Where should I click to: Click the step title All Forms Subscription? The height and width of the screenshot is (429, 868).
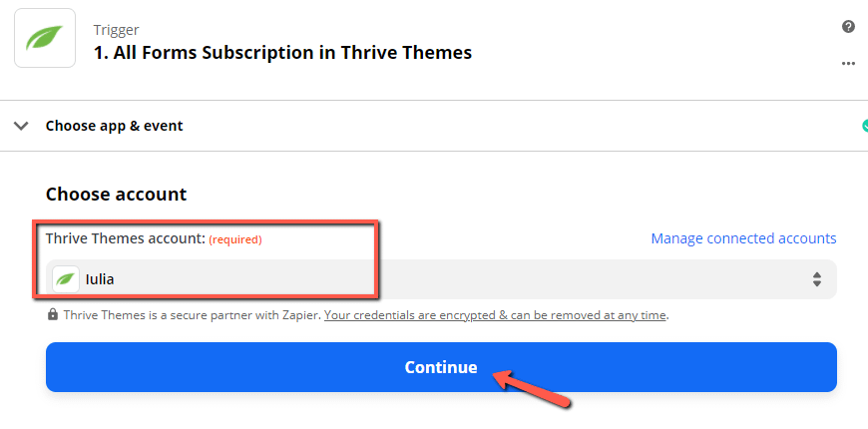click(283, 53)
